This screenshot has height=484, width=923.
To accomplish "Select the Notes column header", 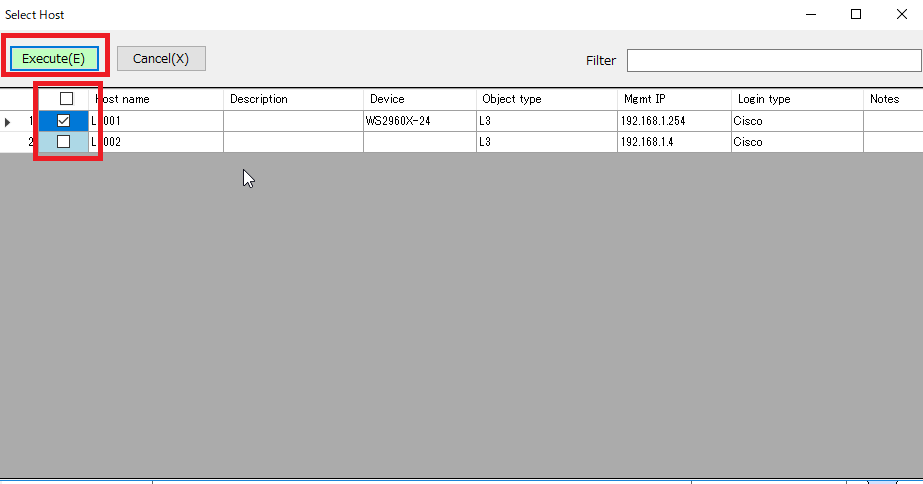I will pyautogui.click(x=892, y=99).
